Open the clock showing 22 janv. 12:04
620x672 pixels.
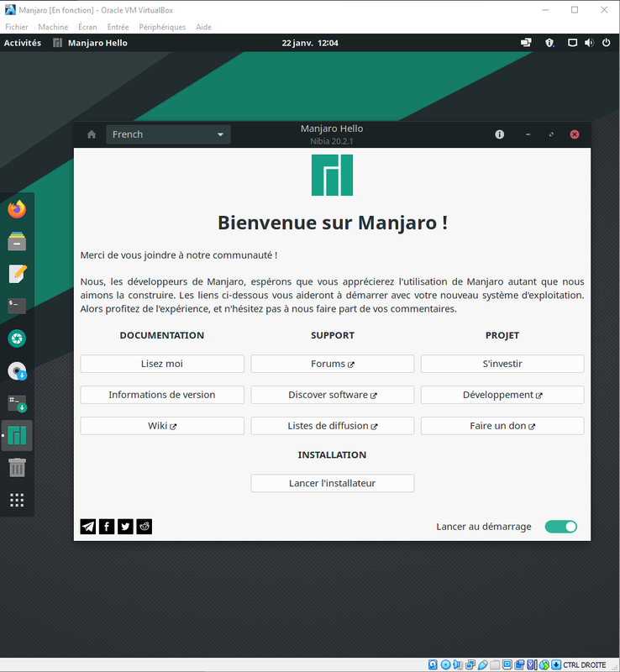tap(310, 43)
